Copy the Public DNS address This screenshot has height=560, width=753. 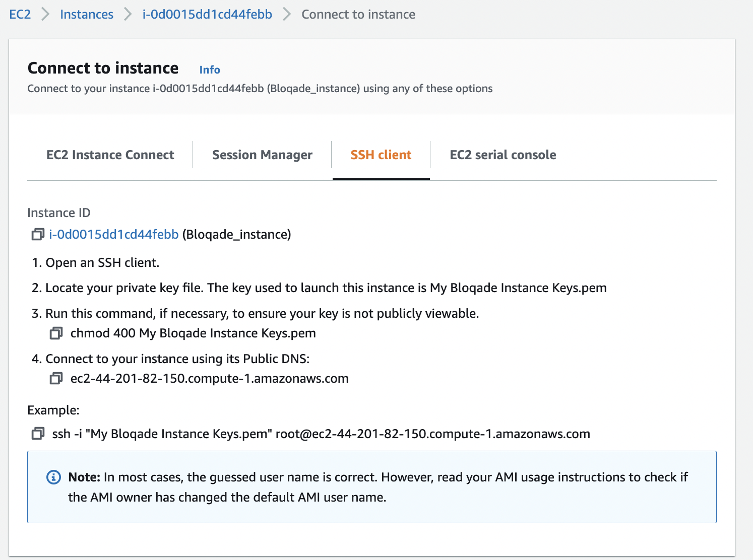[56, 379]
